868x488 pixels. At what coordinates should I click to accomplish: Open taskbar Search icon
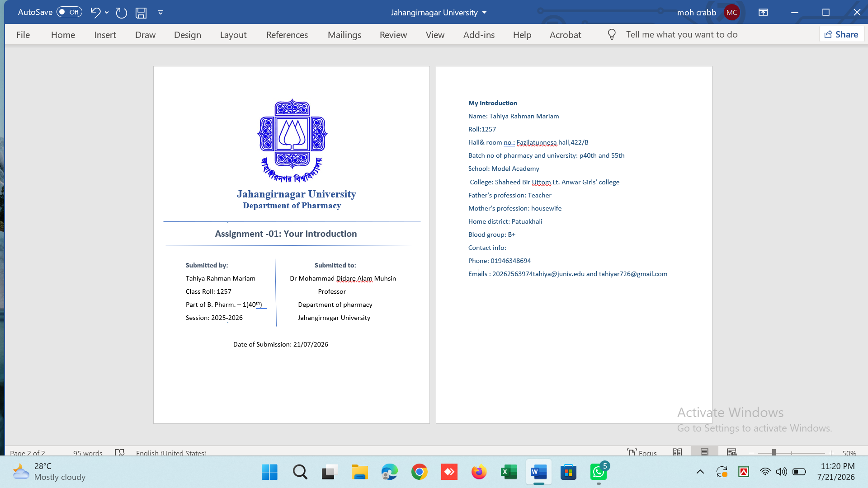pyautogui.click(x=300, y=472)
